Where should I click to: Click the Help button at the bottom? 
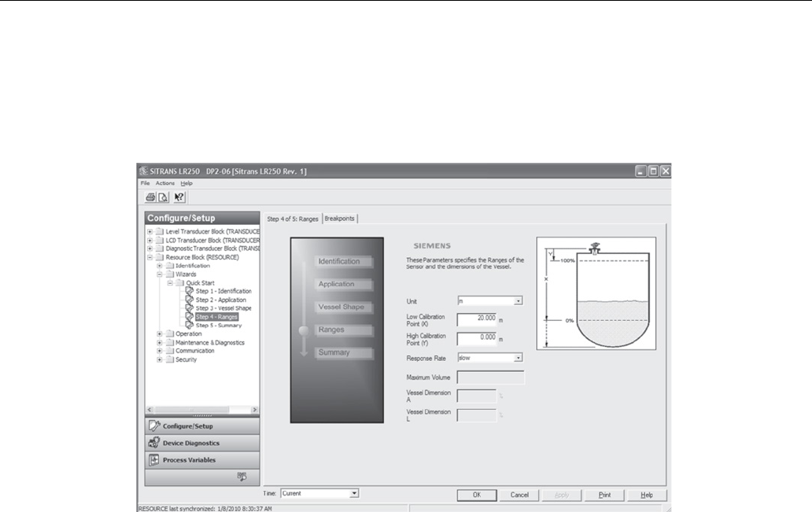tap(647, 495)
